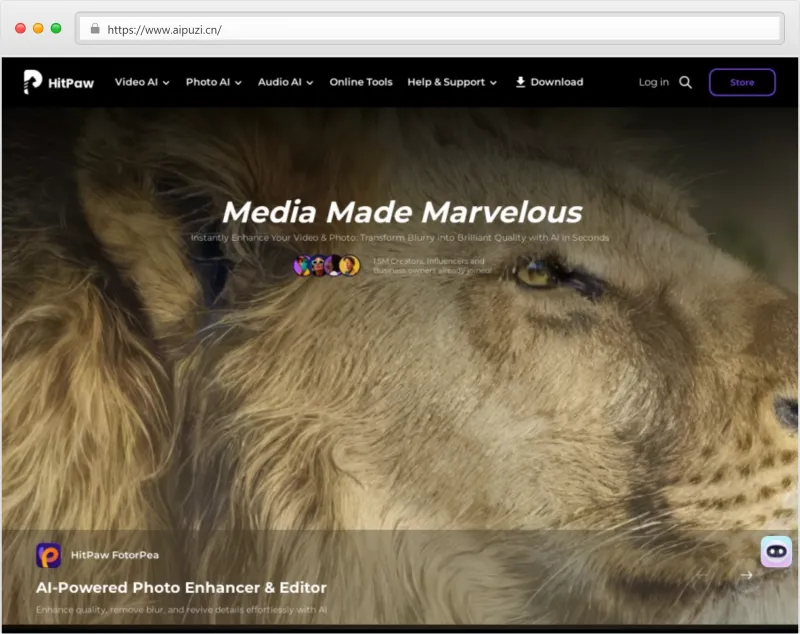Expand the Help & Support dropdown
Image resolution: width=800 pixels, height=634 pixels.
pos(451,82)
